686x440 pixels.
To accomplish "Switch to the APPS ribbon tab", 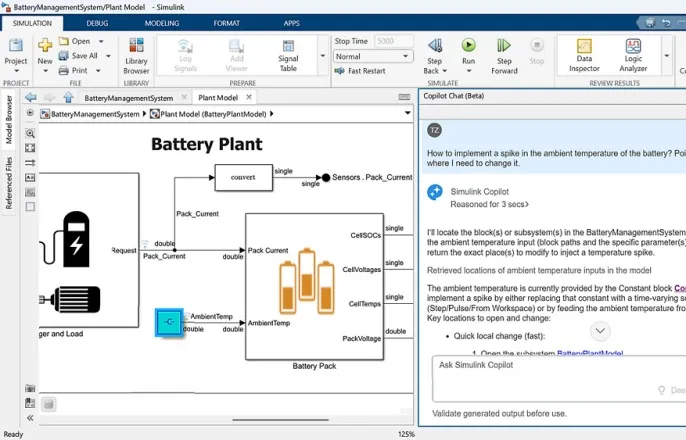I will [x=291, y=23].
